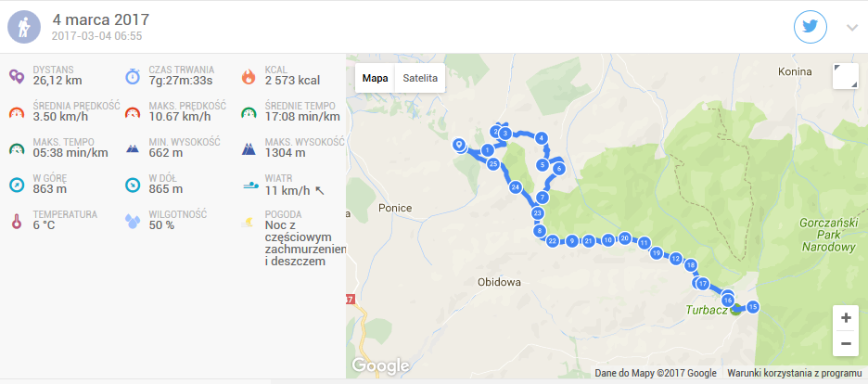The height and width of the screenshot is (384, 868).
Task: Zoom out on the map
Action: (846, 343)
